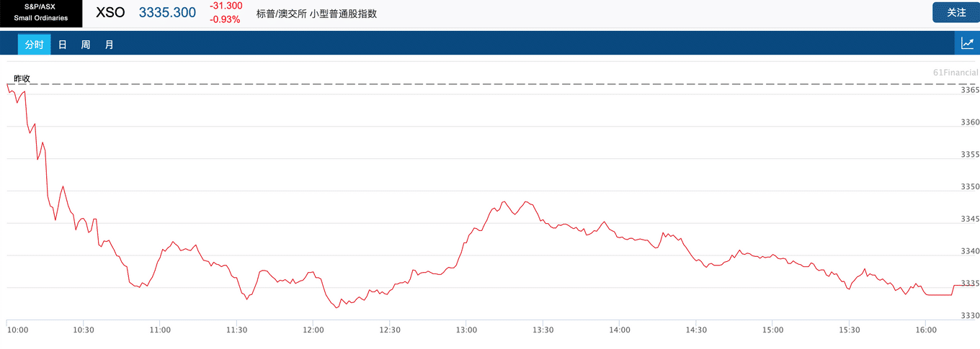Image resolution: width=980 pixels, height=349 pixels.
Task: Click the XSO ticker symbol
Action: [110, 13]
